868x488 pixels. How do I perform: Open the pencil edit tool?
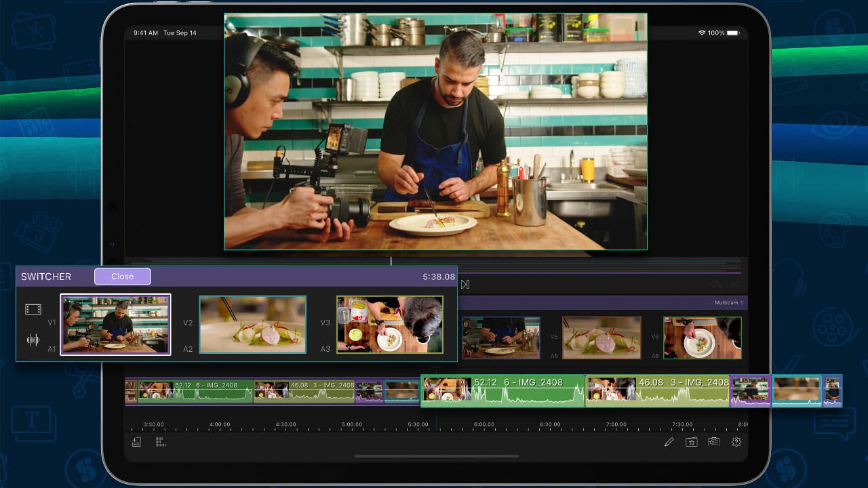tap(669, 442)
